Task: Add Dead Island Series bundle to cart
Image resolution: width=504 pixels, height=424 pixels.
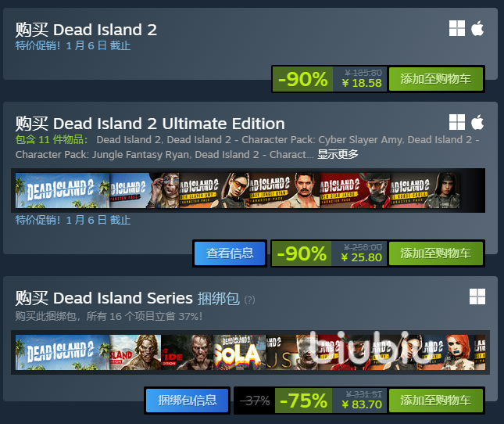Action: point(435,401)
